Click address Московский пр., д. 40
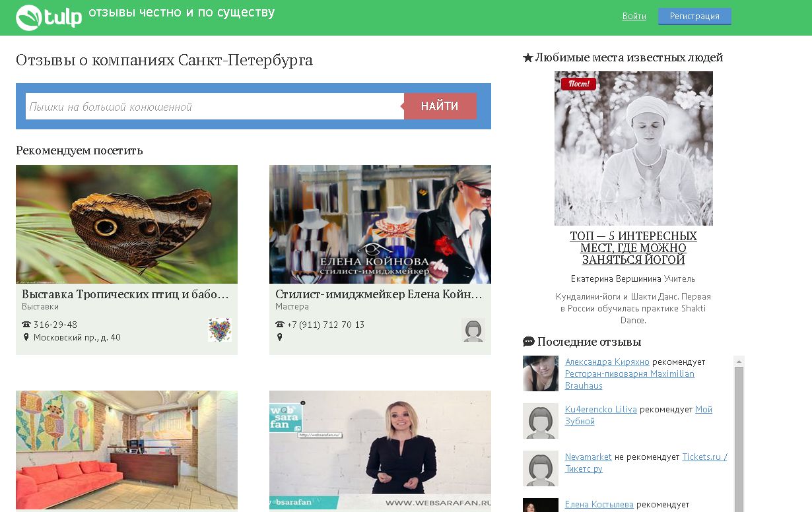 coord(77,338)
